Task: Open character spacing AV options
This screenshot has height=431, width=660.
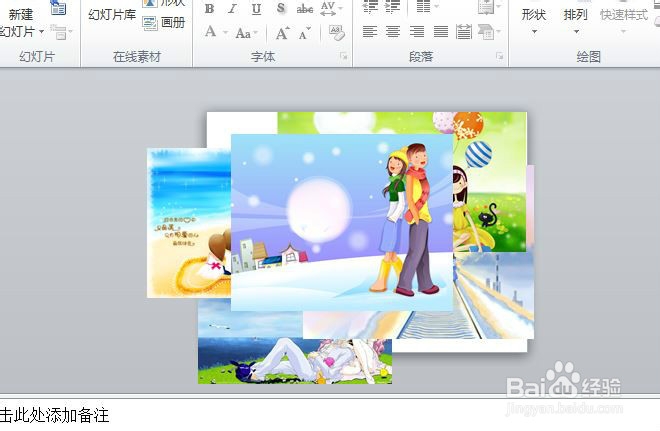Action: [328, 8]
